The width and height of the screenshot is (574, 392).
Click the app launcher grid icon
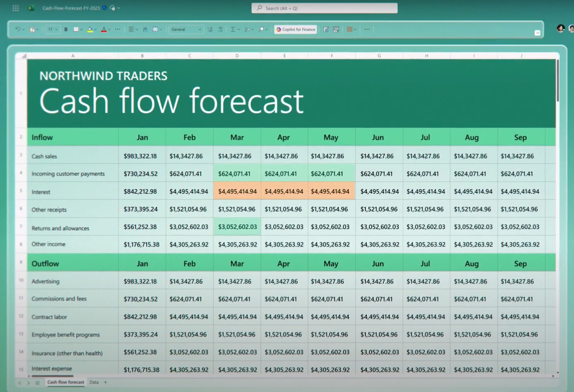point(16,8)
